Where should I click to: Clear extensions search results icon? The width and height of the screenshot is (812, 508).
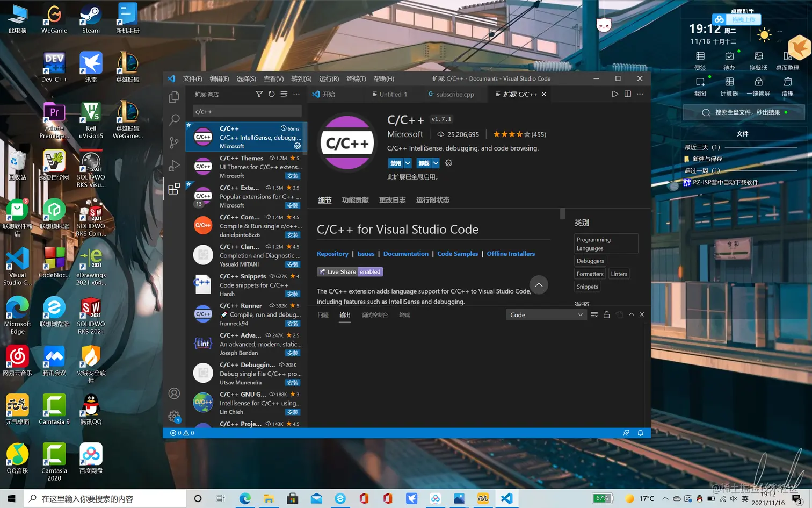[284, 94]
